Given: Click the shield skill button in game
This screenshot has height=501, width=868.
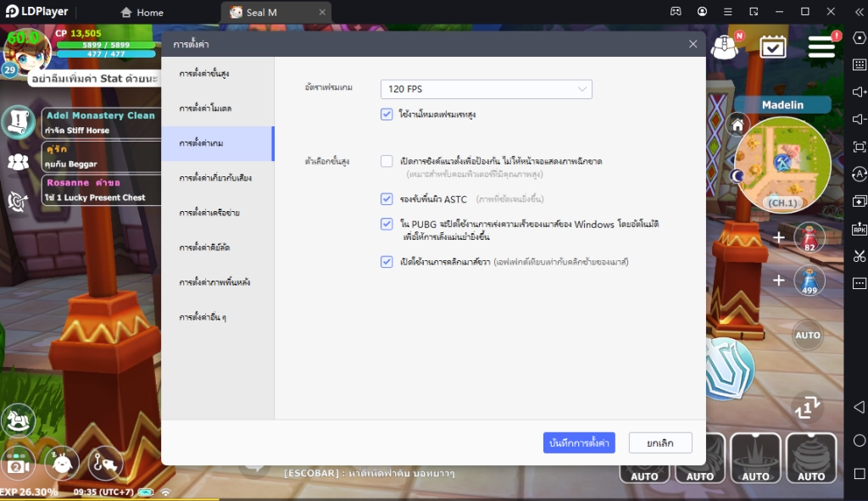Looking at the screenshot, I should [x=730, y=370].
